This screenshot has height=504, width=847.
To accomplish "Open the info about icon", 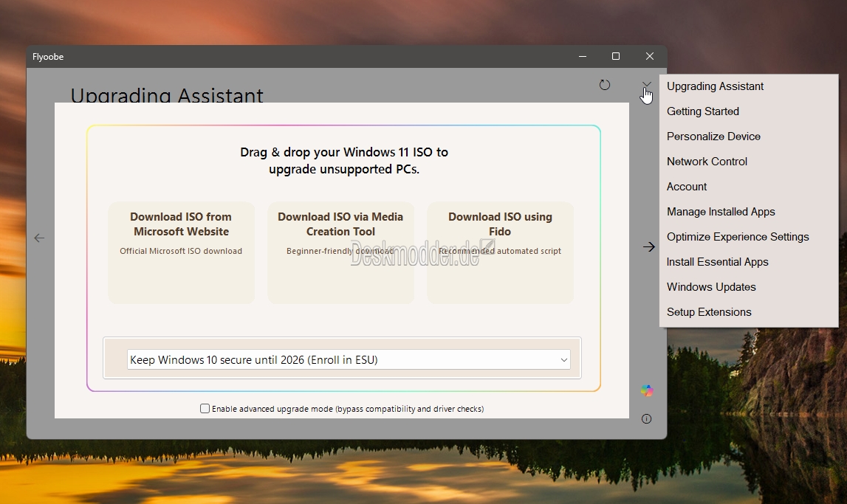I will click(x=647, y=418).
